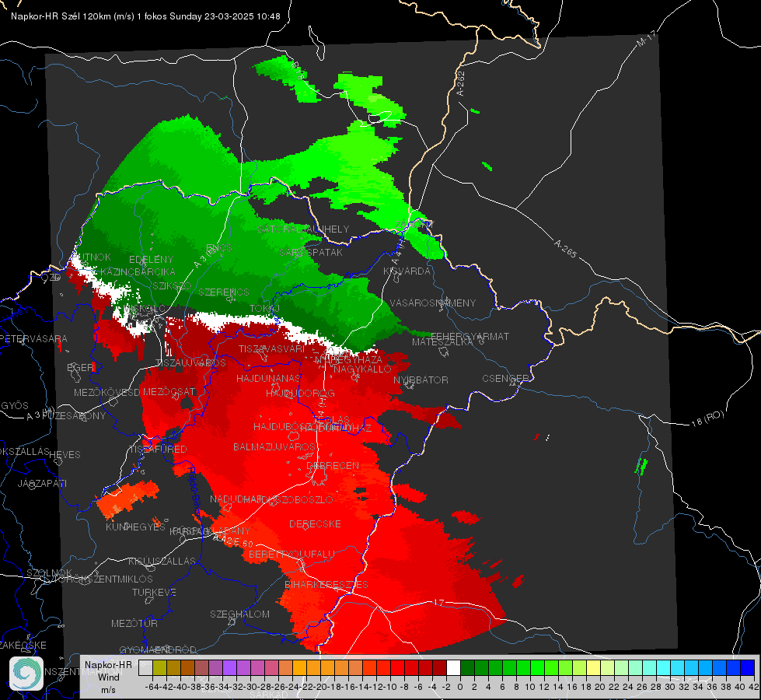The width and height of the screenshot is (761, 700).
Task: Select the white zero-velocity swatch in legend
Action: (x=453, y=668)
